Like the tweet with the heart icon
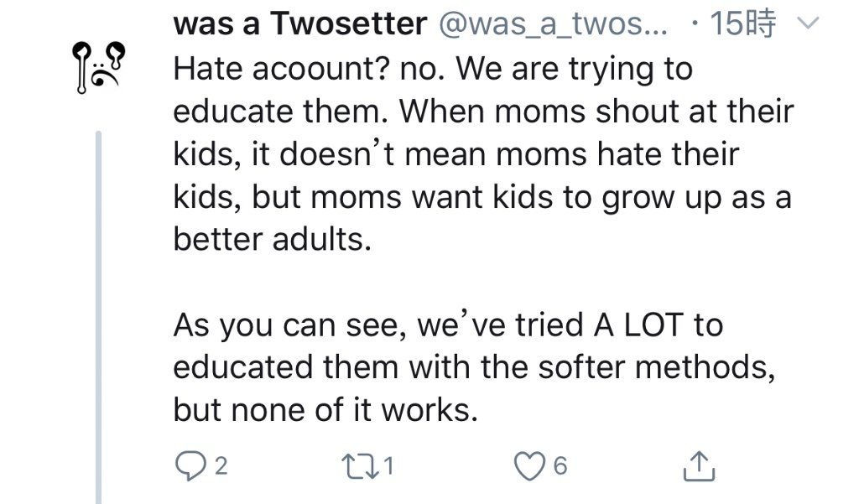859x504 pixels. pyautogui.click(x=529, y=466)
